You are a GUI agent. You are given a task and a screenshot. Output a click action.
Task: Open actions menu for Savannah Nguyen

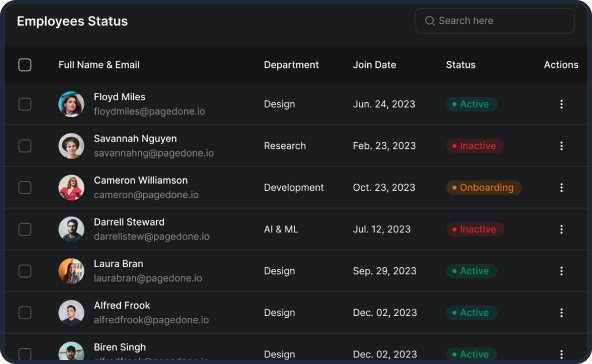click(561, 146)
